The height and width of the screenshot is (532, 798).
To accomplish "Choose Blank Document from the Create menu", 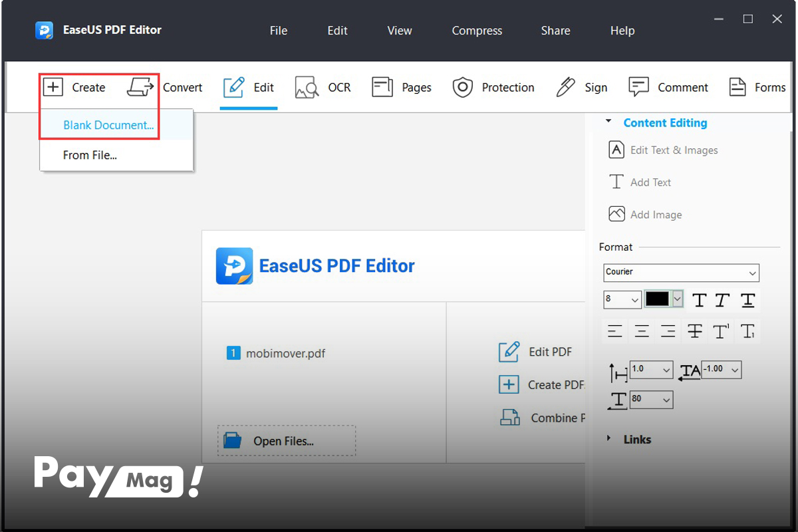I will [x=108, y=125].
